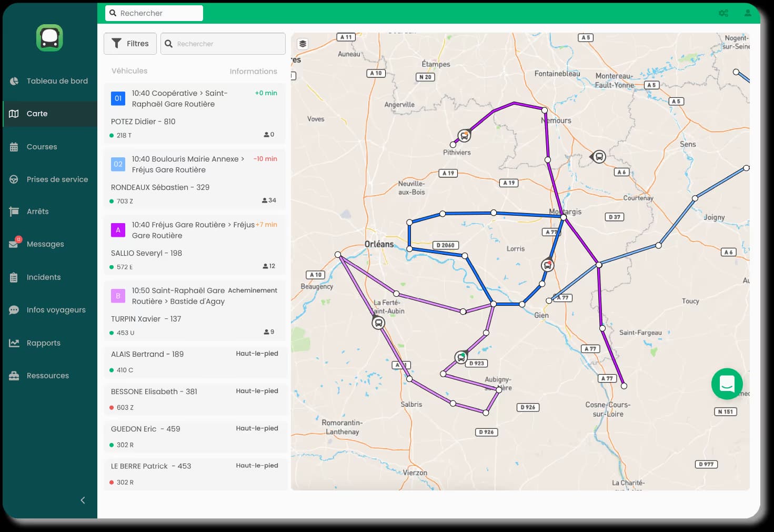The image size is (774, 532).
Task: Go to Prises de service
Action: (57, 179)
